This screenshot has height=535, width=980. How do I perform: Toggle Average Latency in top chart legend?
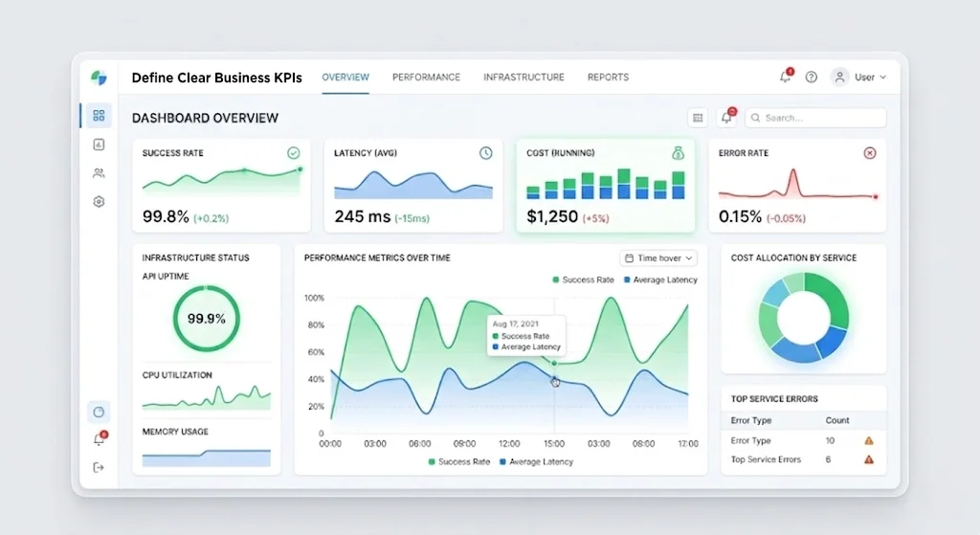click(x=660, y=280)
